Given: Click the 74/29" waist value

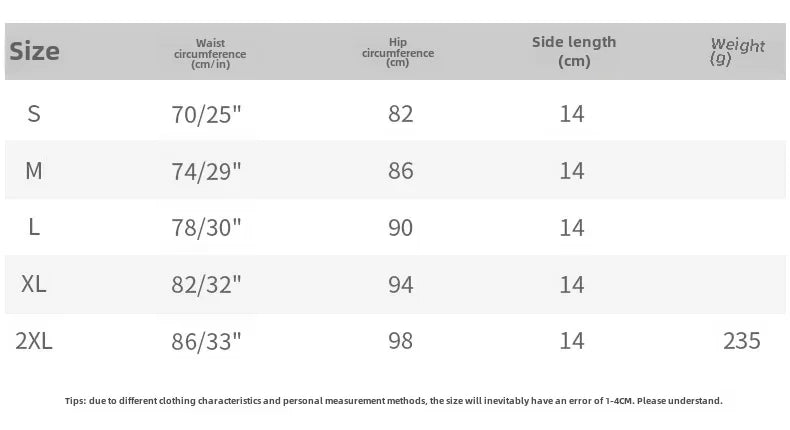Looking at the screenshot, I should click(207, 171).
